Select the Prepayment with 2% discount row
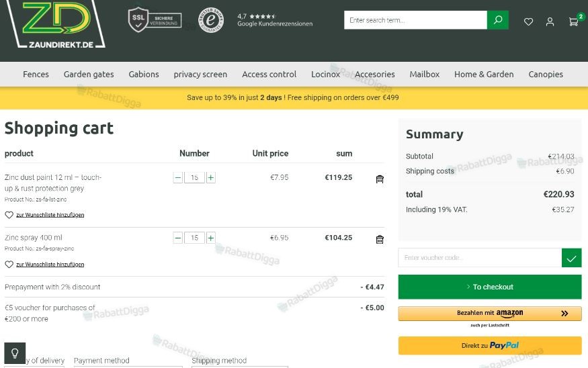 (x=194, y=287)
